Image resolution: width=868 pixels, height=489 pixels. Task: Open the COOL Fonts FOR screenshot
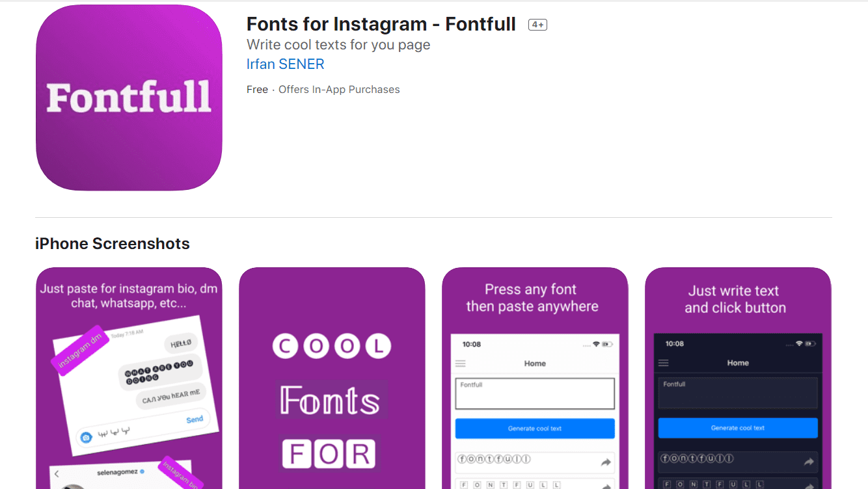[x=332, y=378]
